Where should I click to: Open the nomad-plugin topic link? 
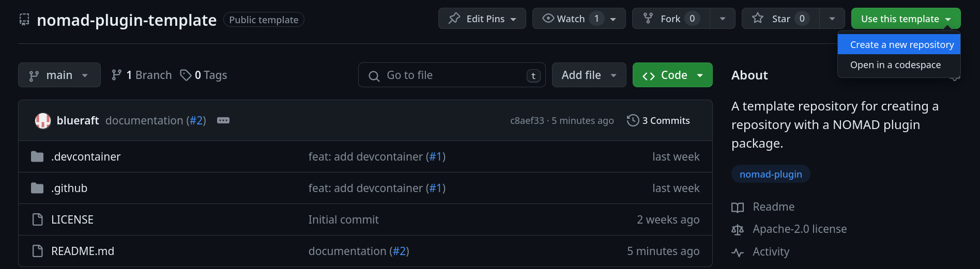tap(771, 174)
